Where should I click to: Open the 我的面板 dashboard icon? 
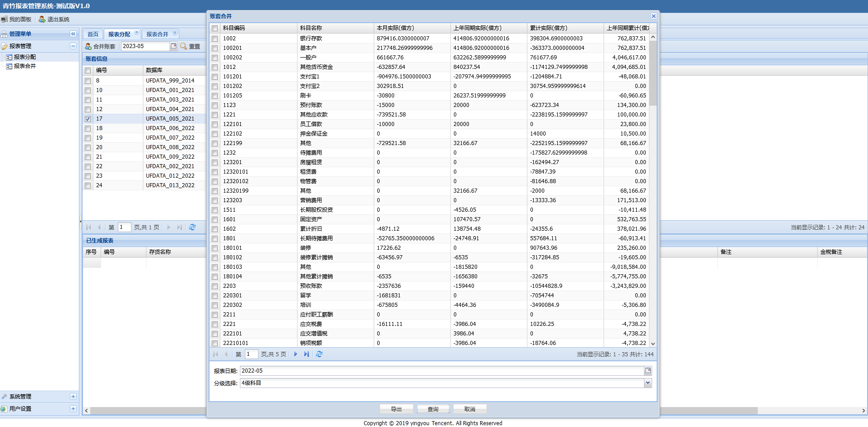click(x=4, y=19)
